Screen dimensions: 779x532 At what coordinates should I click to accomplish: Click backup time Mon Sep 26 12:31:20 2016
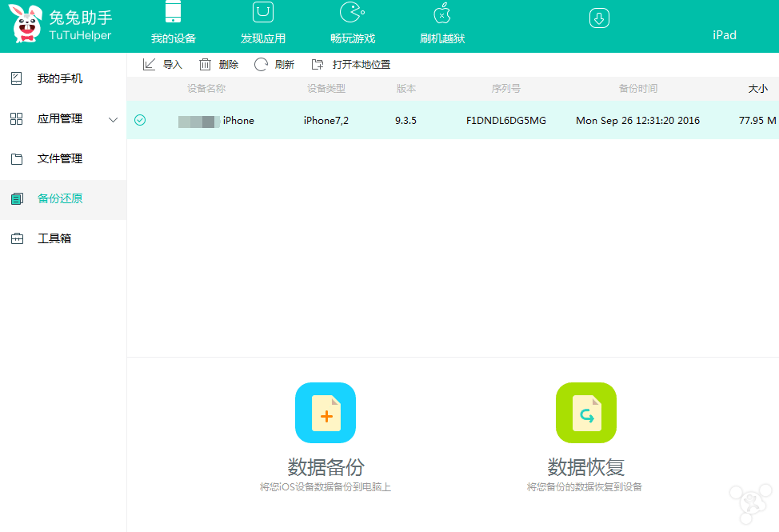[637, 121]
